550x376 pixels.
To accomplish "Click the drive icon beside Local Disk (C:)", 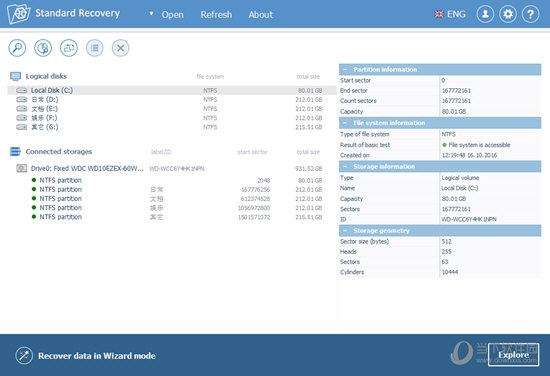I will pyautogui.click(x=21, y=90).
